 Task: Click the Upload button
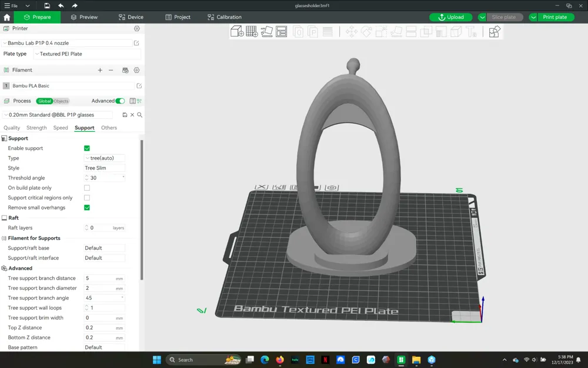(x=451, y=18)
